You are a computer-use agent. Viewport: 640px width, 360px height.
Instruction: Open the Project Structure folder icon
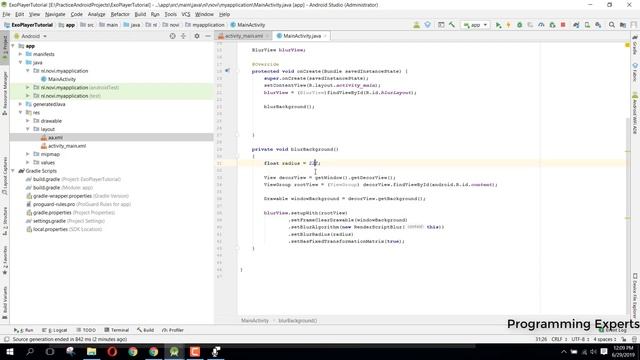click(x=623, y=25)
